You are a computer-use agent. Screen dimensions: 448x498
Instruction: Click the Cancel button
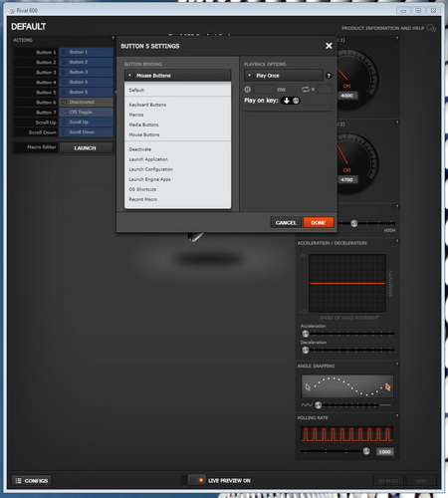coord(286,222)
